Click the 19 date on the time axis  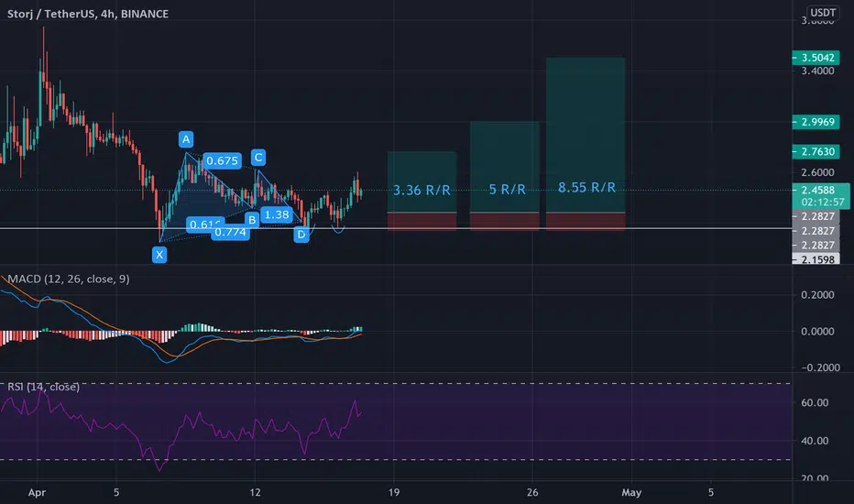[x=394, y=493]
